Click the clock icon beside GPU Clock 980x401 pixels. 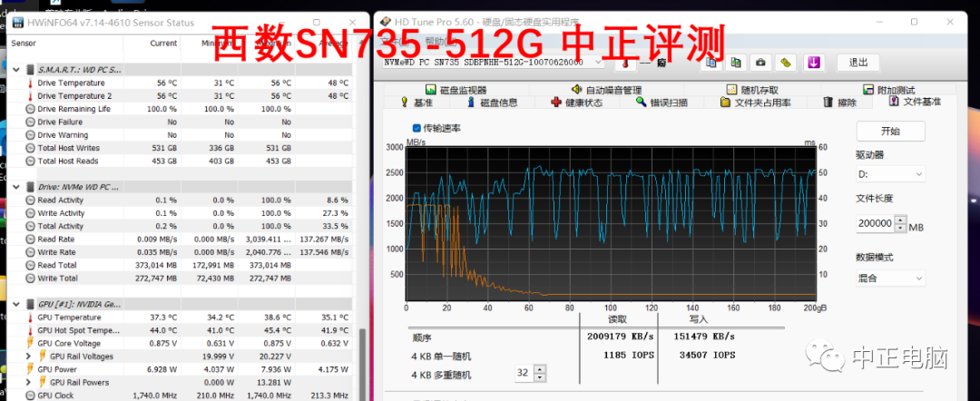pos(30,396)
